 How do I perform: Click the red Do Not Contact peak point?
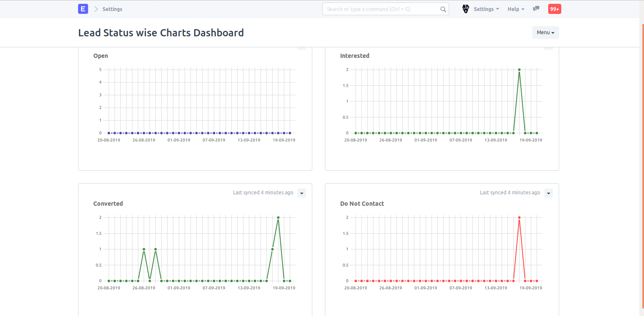(x=519, y=218)
